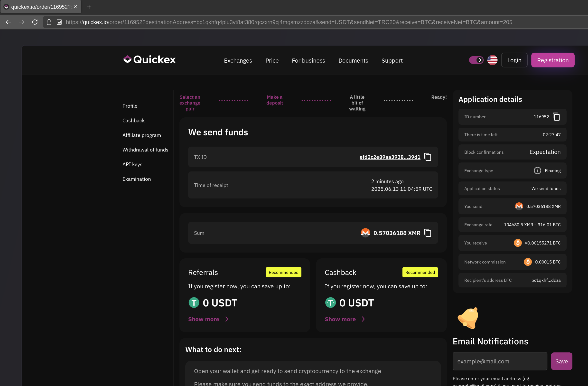Image resolution: width=588 pixels, height=386 pixels.
Task: Click the Select an exchange pair step
Action: coord(190,103)
